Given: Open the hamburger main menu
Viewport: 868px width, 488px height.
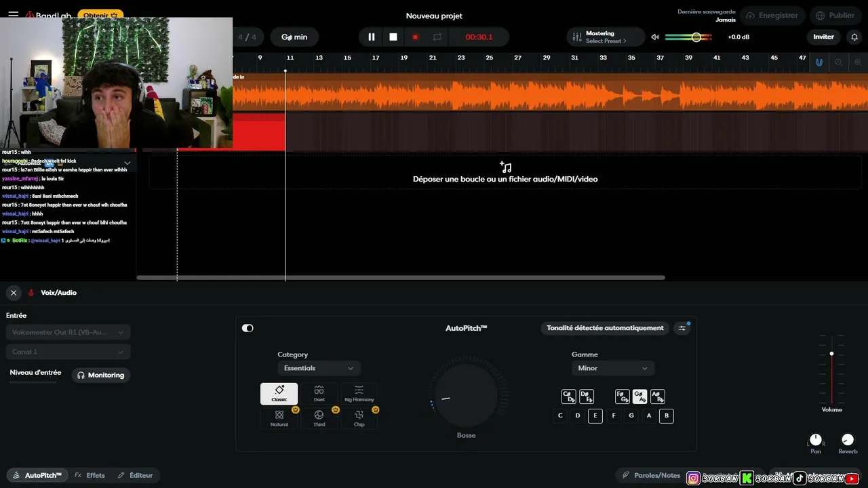Looking at the screenshot, I should (x=14, y=15).
